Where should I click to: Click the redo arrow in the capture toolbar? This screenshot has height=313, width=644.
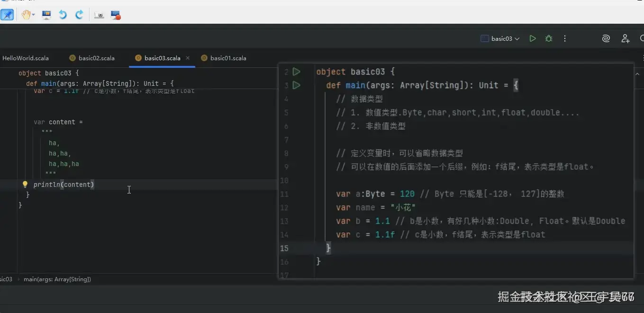(x=79, y=15)
